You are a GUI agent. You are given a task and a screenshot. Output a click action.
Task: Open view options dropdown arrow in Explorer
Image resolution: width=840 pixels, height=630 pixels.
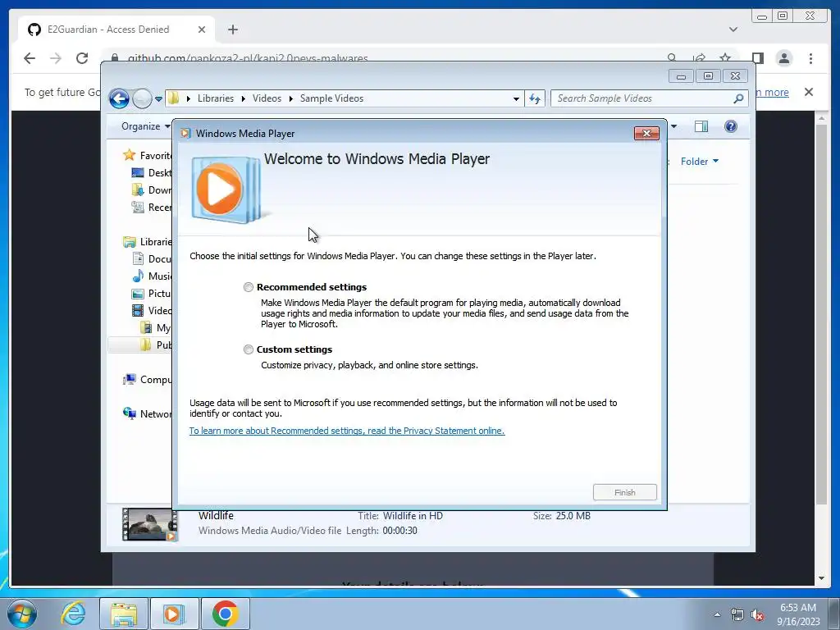pyautogui.click(x=674, y=126)
